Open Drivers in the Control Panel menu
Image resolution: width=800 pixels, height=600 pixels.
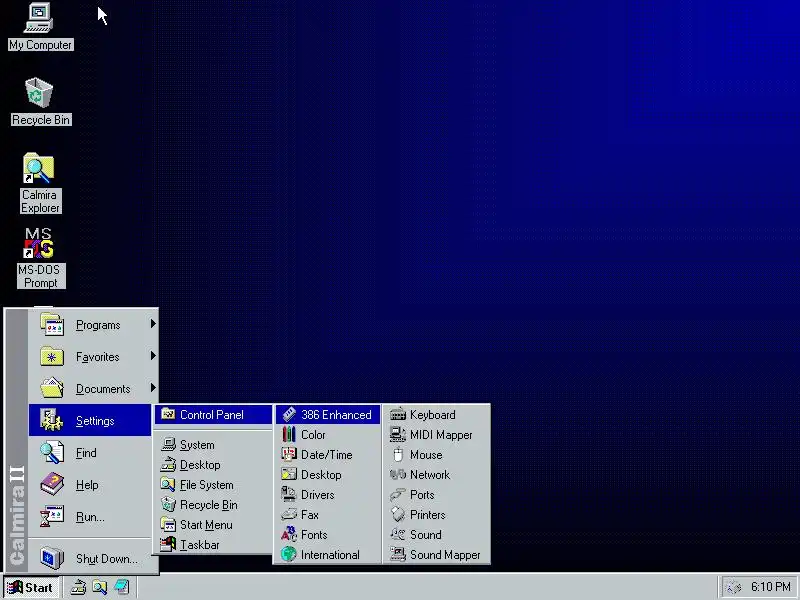click(328, 494)
